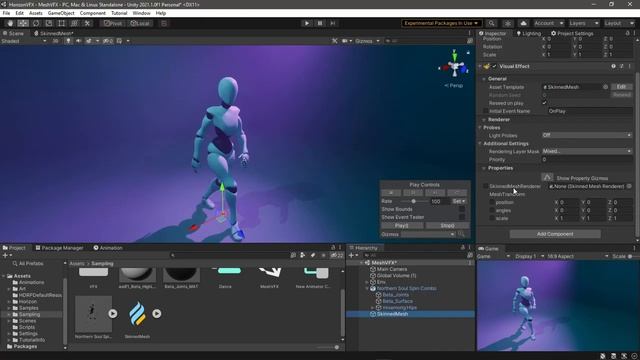
Task: Click the Asset Template object picker icon
Action: pyautogui.click(x=605, y=87)
